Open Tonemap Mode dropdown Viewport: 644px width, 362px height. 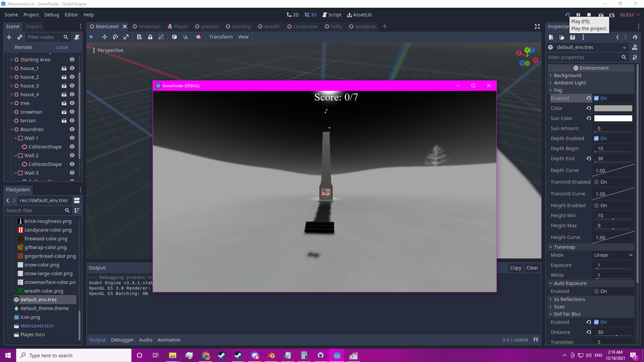point(613,255)
